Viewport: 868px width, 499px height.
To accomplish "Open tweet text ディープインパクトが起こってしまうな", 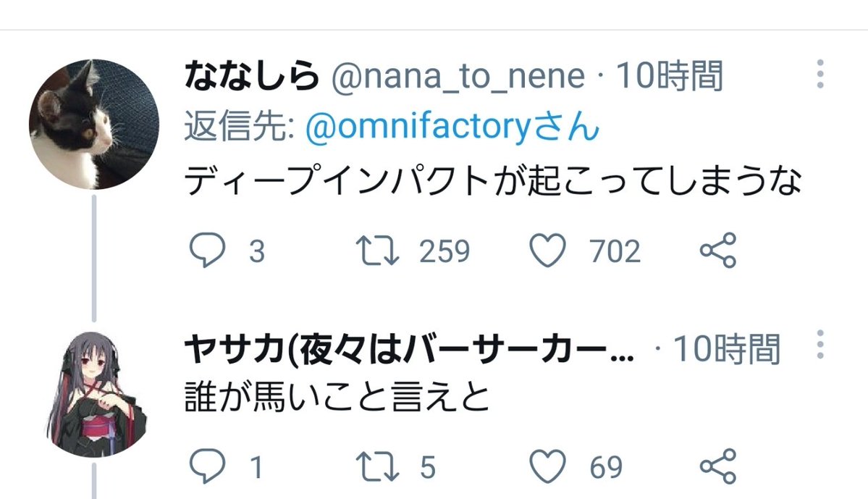I will click(492, 183).
